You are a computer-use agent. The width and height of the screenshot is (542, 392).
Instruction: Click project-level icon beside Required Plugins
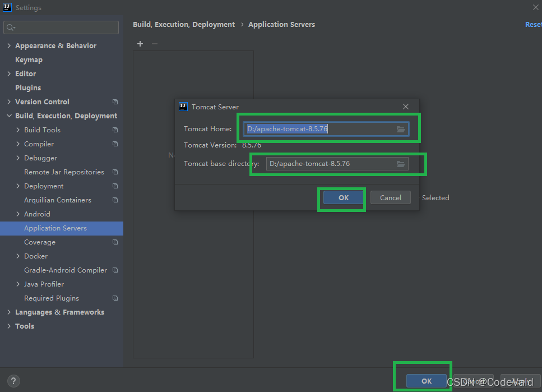pos(115,298)
